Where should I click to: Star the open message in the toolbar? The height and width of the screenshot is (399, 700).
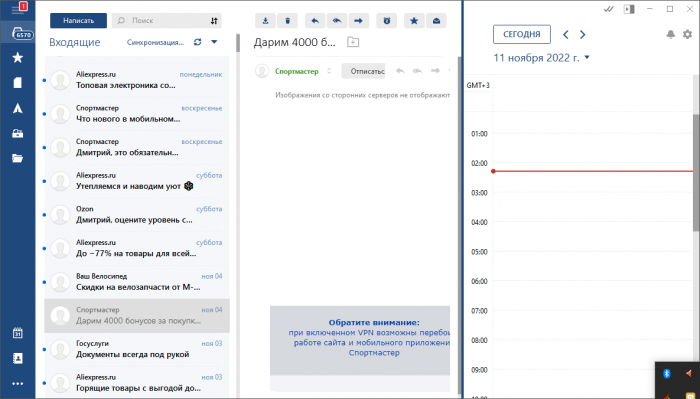tap(414, 21)
